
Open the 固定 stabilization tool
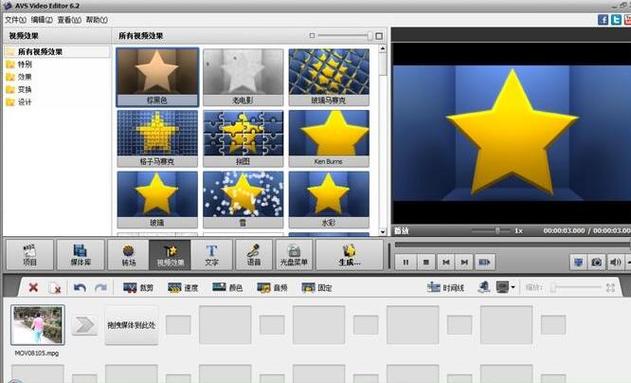317,288
